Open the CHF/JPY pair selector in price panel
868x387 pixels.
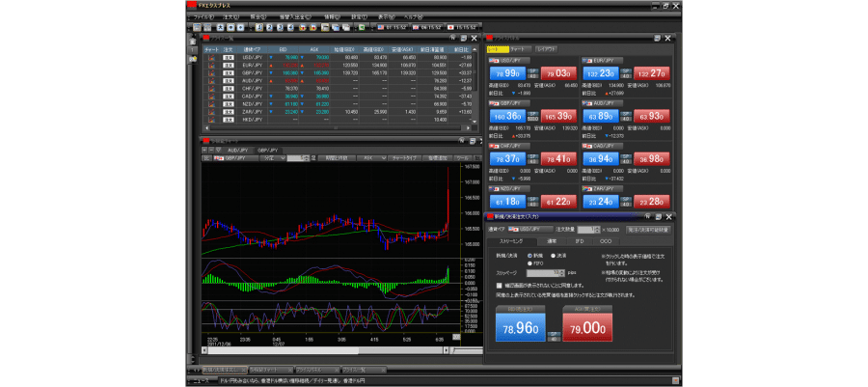[509, 146]
